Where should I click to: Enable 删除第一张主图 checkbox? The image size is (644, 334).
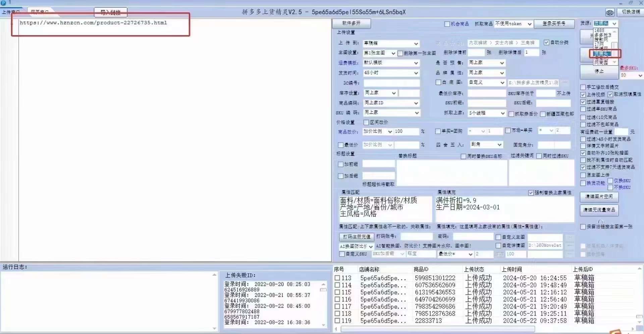[x=400, y=53]
